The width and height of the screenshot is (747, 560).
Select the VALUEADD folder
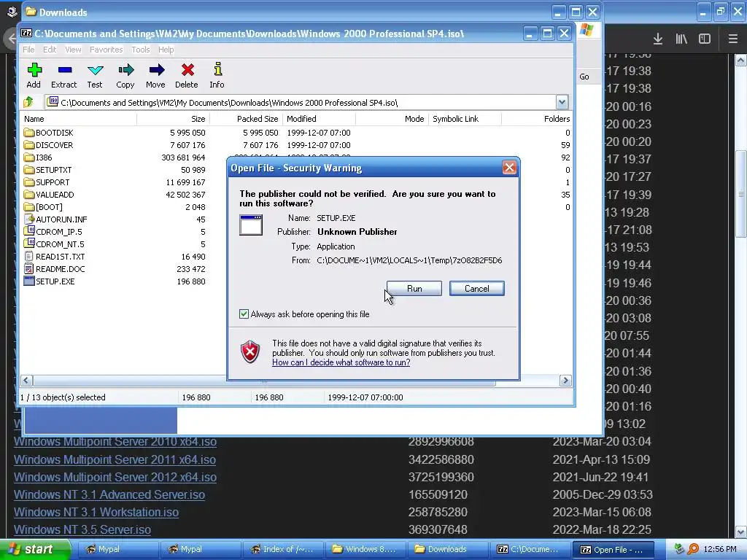point(49,195)
